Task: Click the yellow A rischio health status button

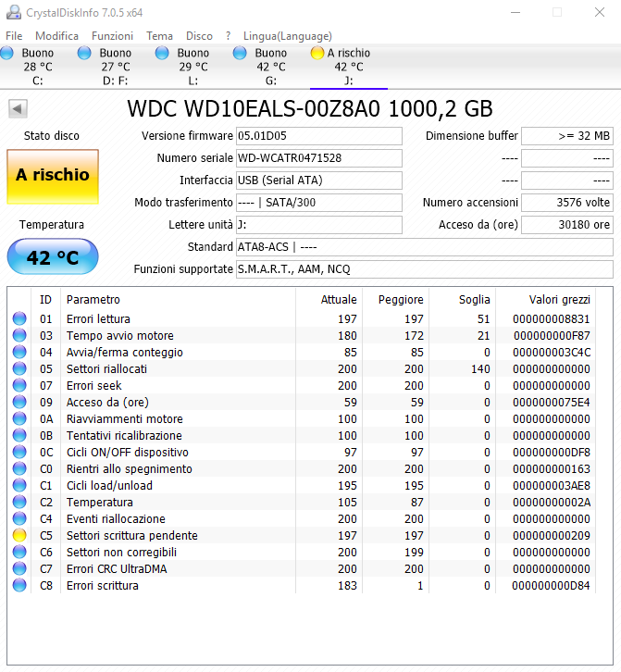Action: 53,176
